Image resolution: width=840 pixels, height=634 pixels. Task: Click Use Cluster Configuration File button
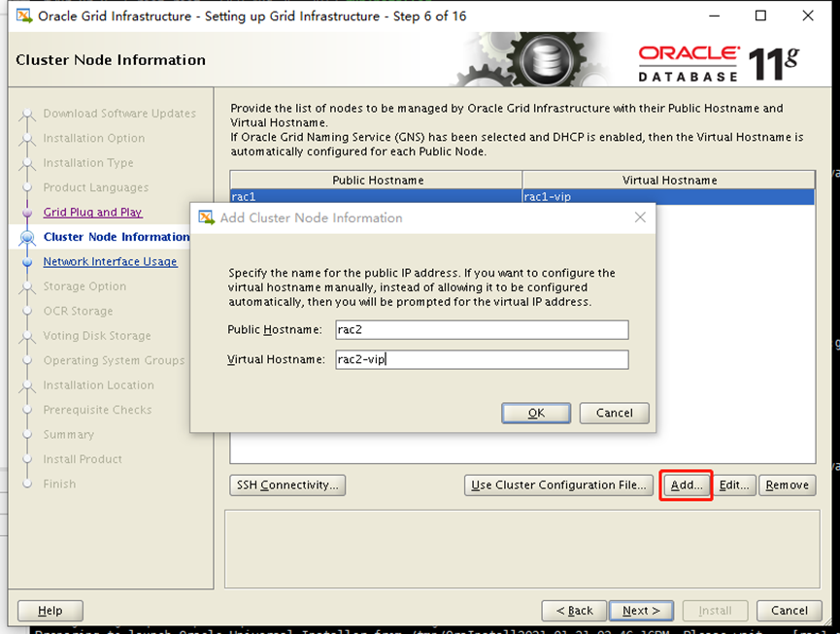(558, 484)
